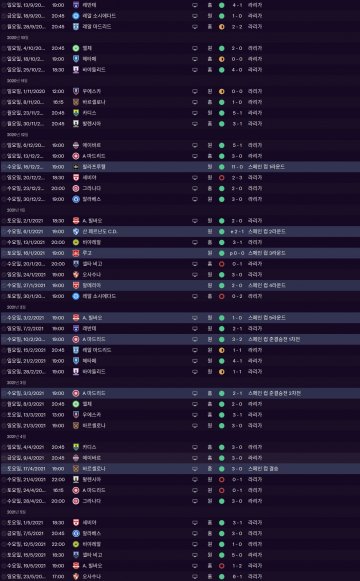This screenshot has width=360, height=581.
Task: Open the 11-0 match result
Action: pos(237,167)
